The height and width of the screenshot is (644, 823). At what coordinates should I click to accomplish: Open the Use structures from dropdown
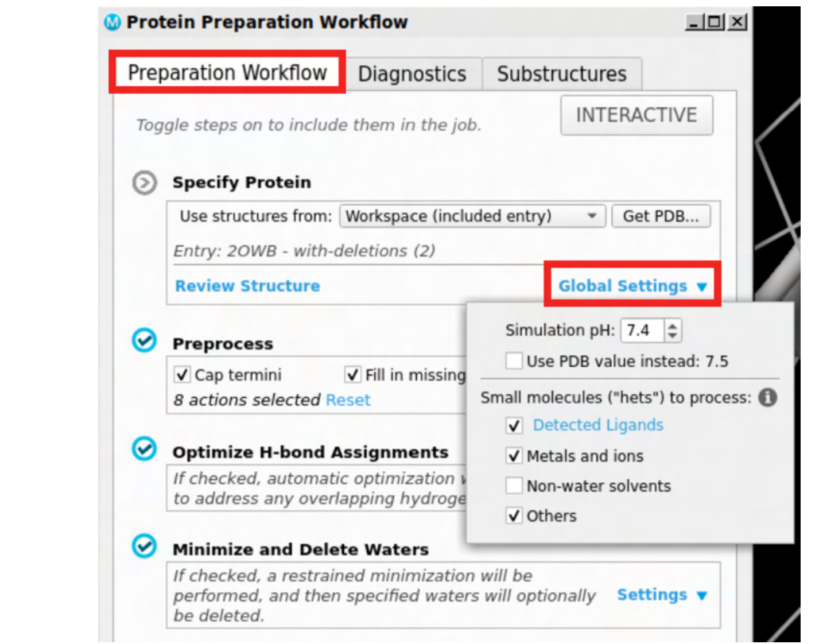point(472,216)
